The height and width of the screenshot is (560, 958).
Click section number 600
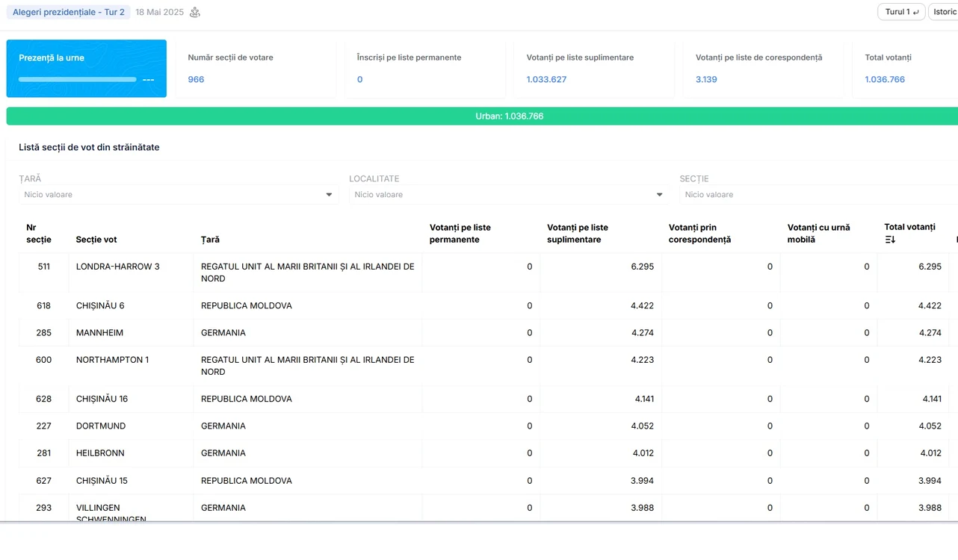pyautogui.click(x=44, y=360)
